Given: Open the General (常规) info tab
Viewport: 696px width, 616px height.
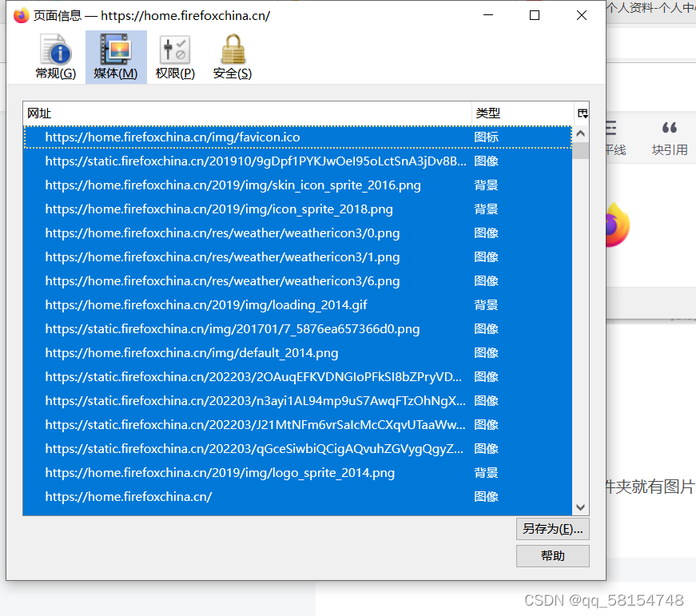Looking at the screenshot, I should 55,58.
